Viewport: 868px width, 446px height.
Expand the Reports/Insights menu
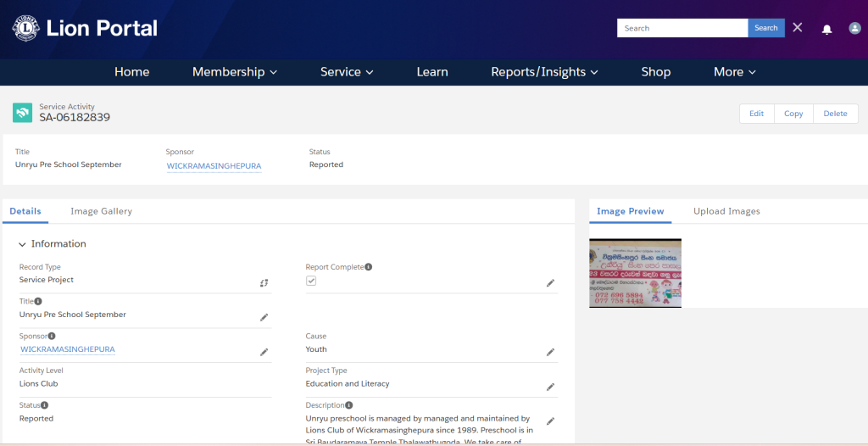pos(545,72)
